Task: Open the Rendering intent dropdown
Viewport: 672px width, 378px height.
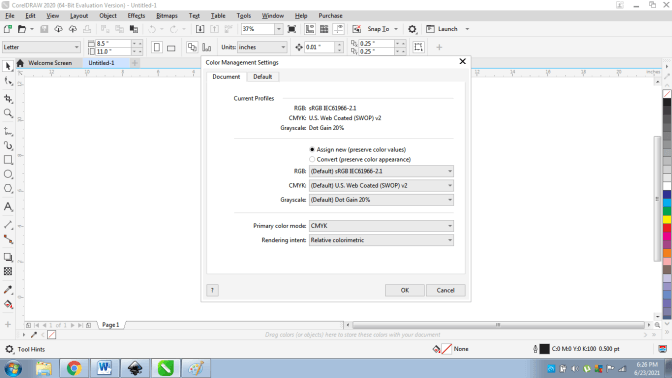Action: (x=381, y=240)
